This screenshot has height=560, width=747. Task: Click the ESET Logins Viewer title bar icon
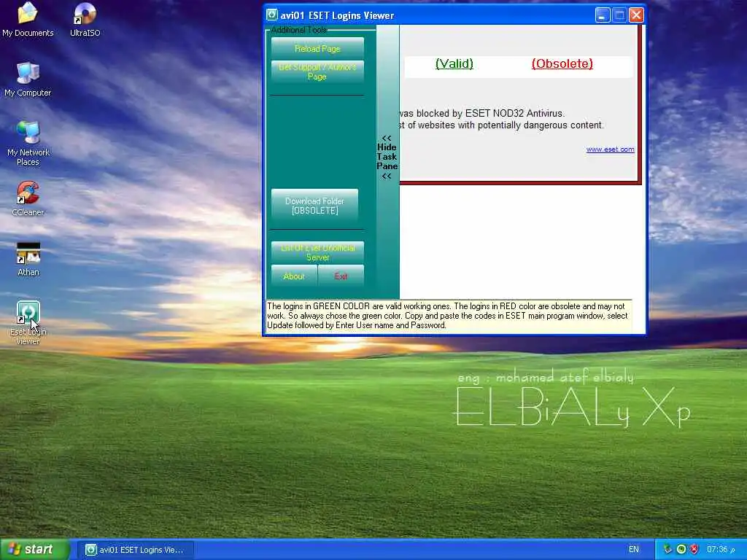click(x=271, y=15)
